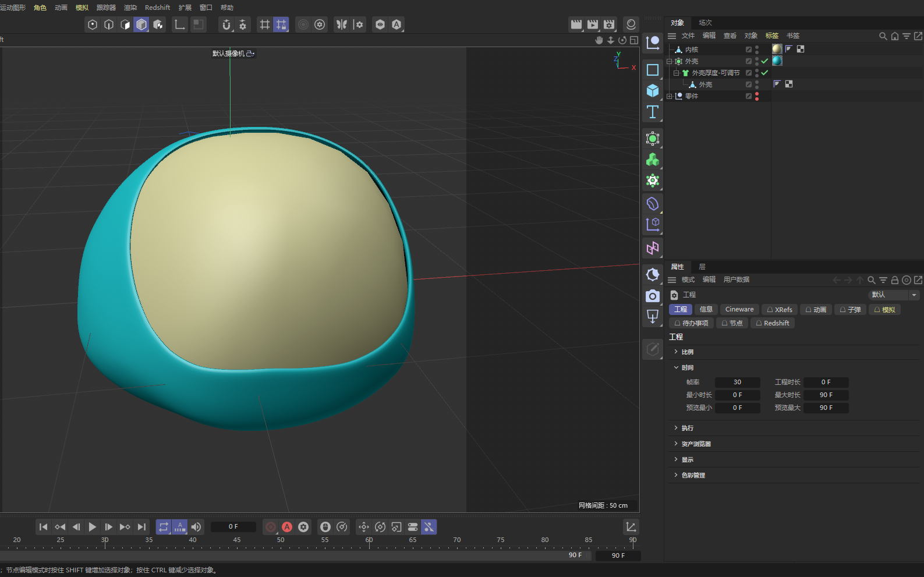Select Polygons mode in top toolbar

125,24
